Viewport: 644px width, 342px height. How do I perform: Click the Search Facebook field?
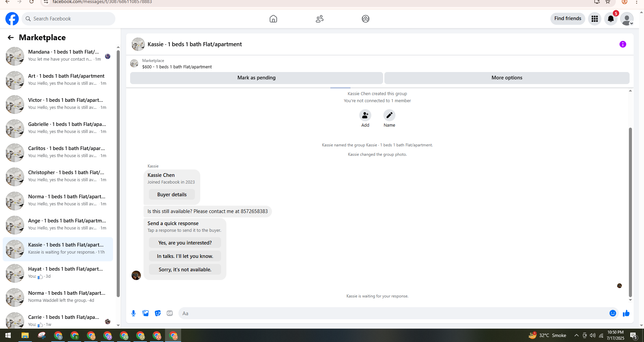(x=68, y=19)
